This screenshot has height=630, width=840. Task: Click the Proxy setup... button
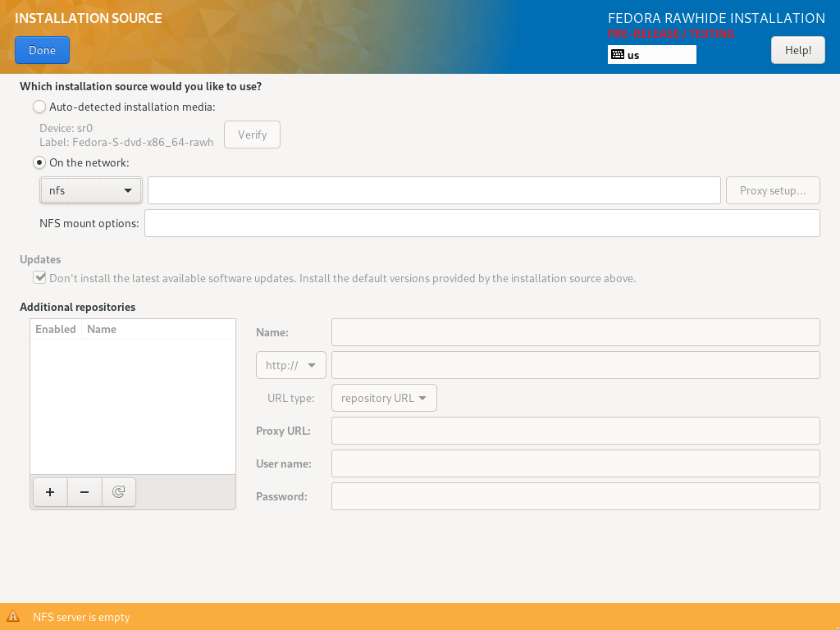[773, 190]
